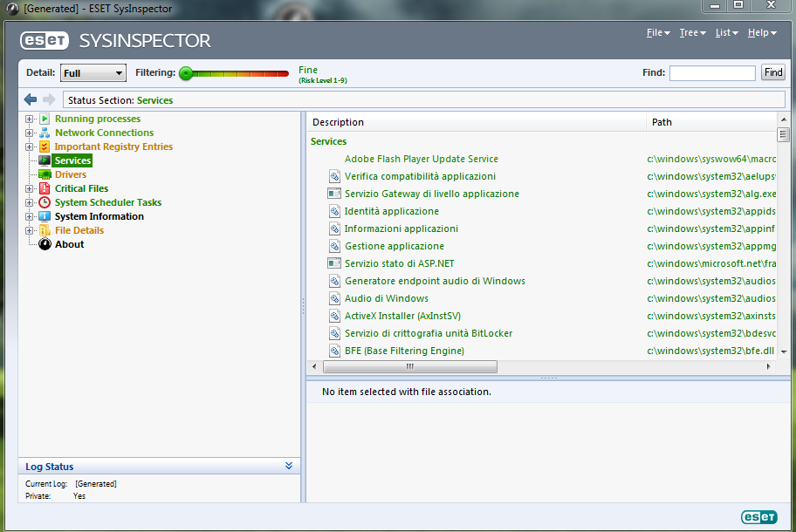Click path c:\windows\system32\alg.exe
Viewport: 796px width, 532px height.
pos(711,194)
